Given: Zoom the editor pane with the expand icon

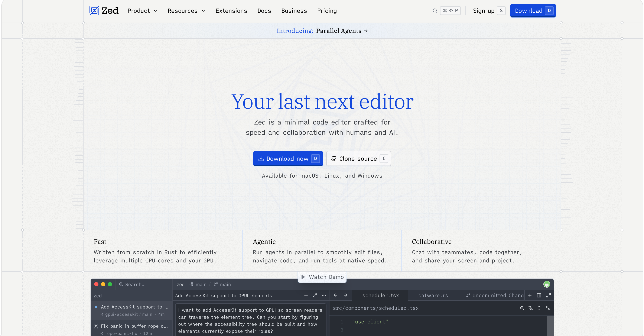Looking at the screenshot, I should (549, 295).
